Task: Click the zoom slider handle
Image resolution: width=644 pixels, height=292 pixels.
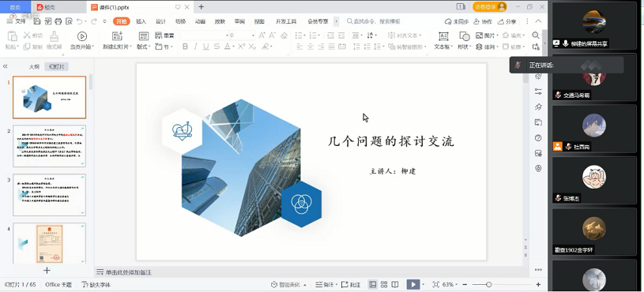Action: pyautogui.click(x=489, y=285)
